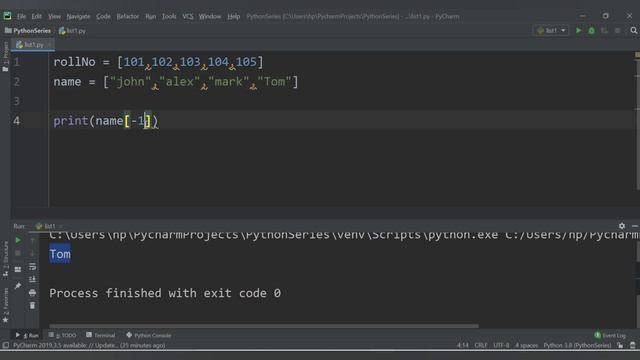The image size is (640, 360).
Task: Open the list1 run configuration dropdown
Action: (551, 31)
